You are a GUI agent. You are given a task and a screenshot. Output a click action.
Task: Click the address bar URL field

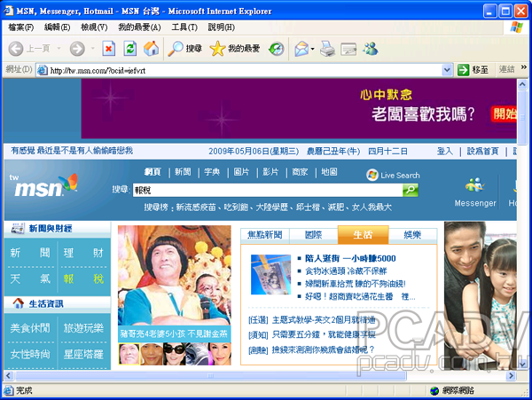tap(239, 70)
